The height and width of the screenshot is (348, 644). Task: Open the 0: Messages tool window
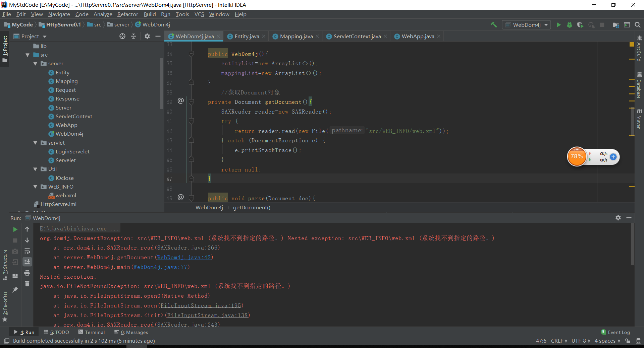tap(131, 332)
